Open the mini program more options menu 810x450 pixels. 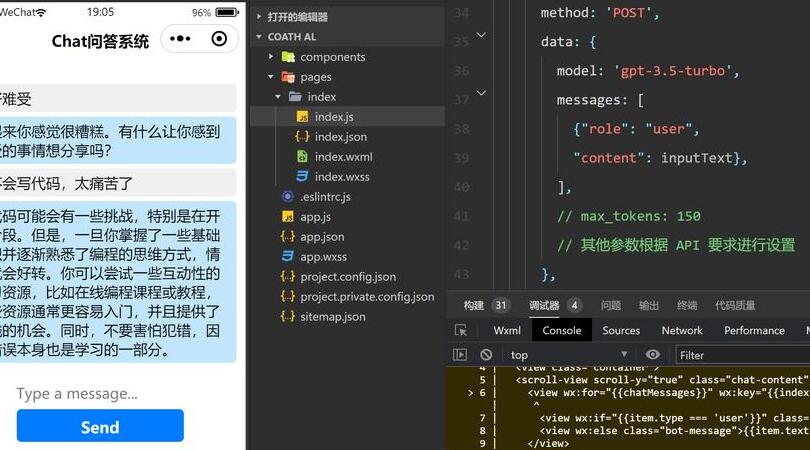click(x=180, y=39)
